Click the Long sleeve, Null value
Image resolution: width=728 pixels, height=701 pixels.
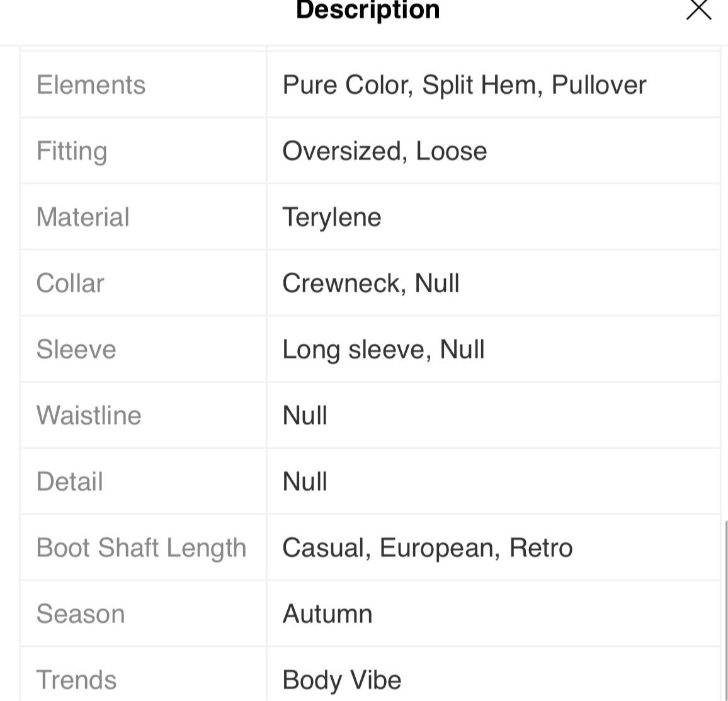[x=383, y=350]
